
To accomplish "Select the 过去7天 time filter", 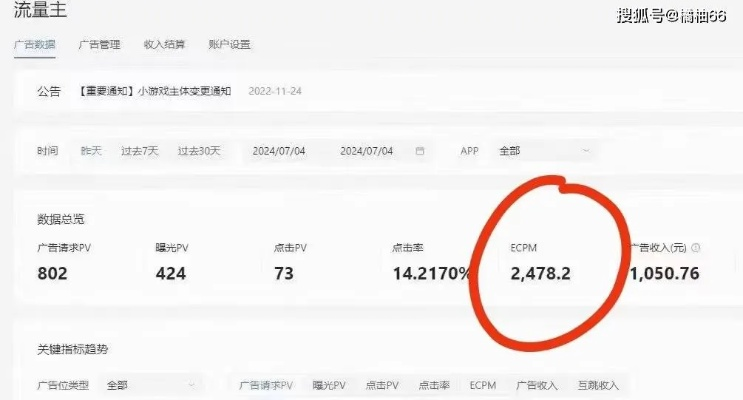I will (140, 151).
